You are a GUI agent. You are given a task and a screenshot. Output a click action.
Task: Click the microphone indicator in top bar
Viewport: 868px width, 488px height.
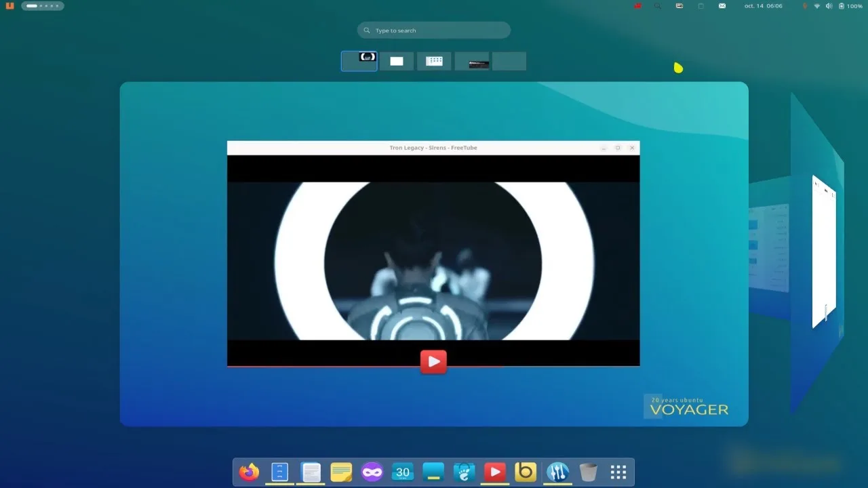(805, 5)
